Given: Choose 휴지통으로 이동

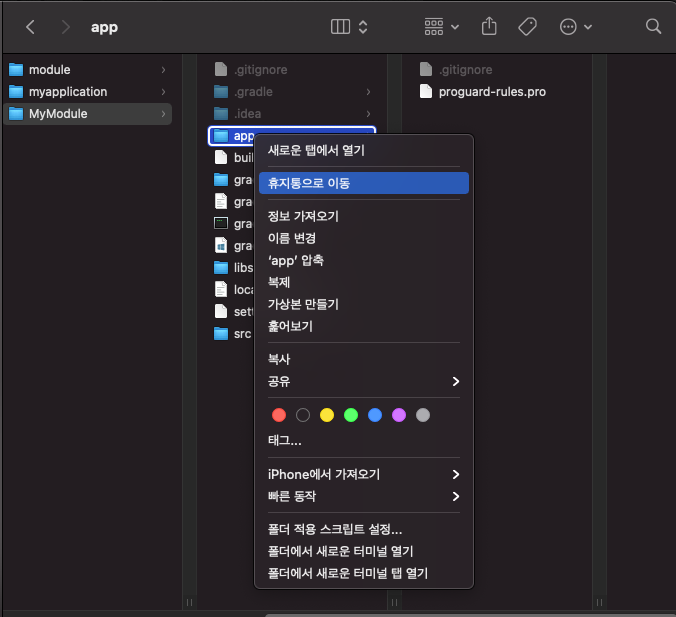Looking at the screenshot, I should tap(364, 183).
